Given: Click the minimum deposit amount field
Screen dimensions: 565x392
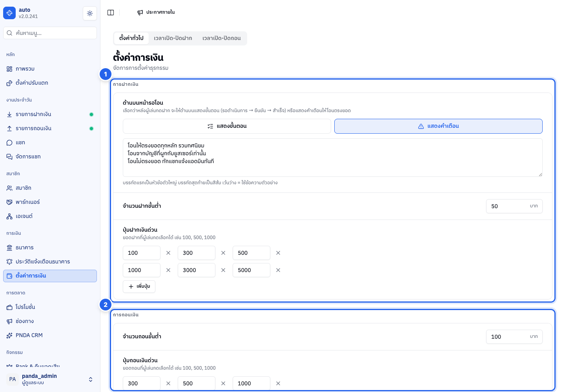Looking at the screenshot, I should tap(514, 206).
